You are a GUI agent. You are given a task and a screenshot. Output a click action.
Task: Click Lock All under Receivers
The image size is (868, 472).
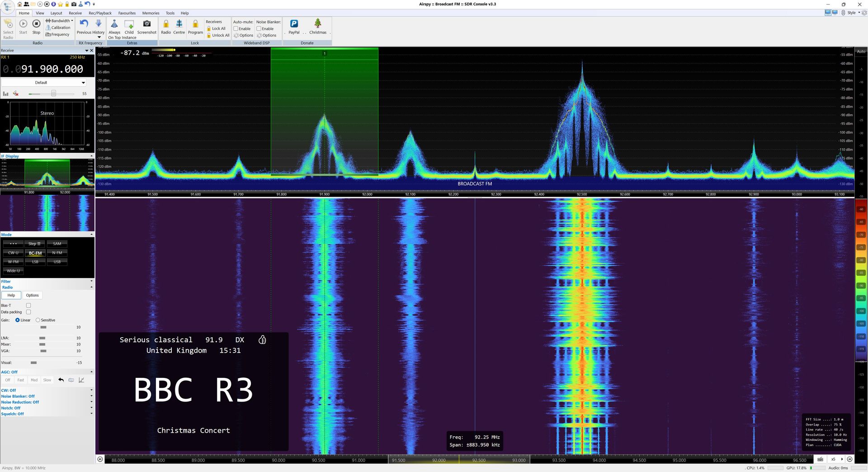(216, 28)
